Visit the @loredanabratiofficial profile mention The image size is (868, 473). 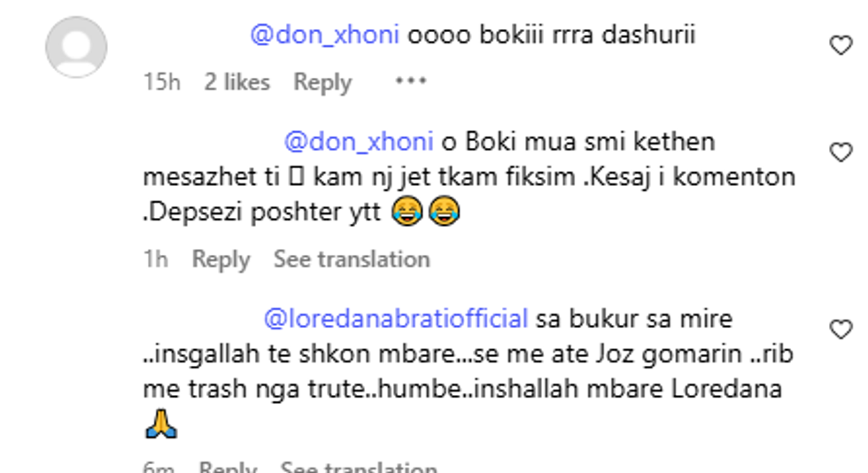click(x=396, y=318)
